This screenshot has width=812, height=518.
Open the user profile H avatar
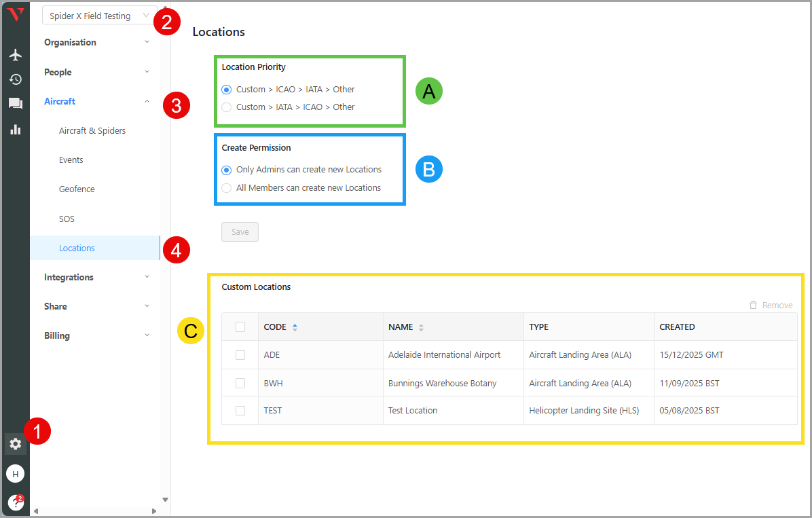(15, 474)
